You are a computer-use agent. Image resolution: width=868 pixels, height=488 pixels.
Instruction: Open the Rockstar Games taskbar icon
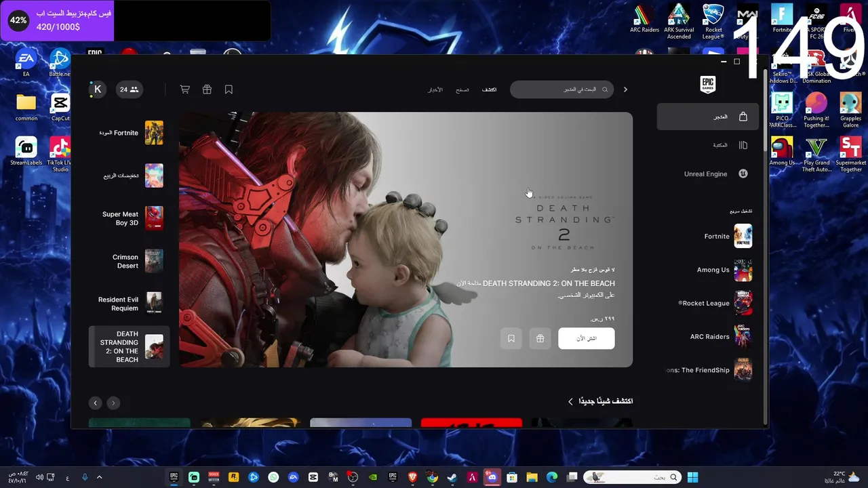coord(233,477)
